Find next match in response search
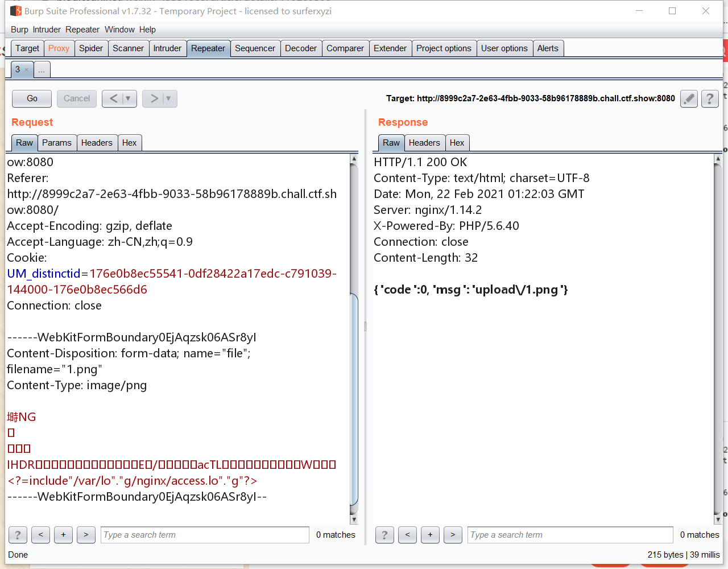 click(x=453, y=535)
